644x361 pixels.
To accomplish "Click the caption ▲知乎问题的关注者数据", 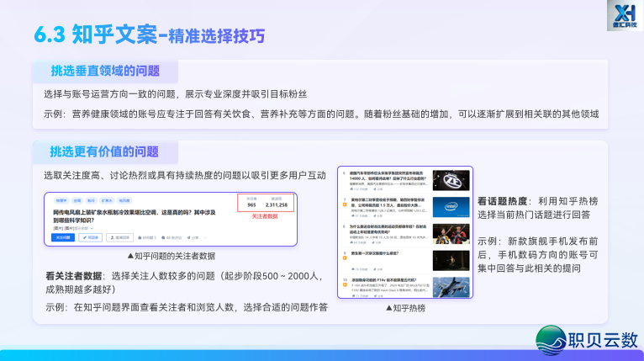I will [x=171, y=256].
